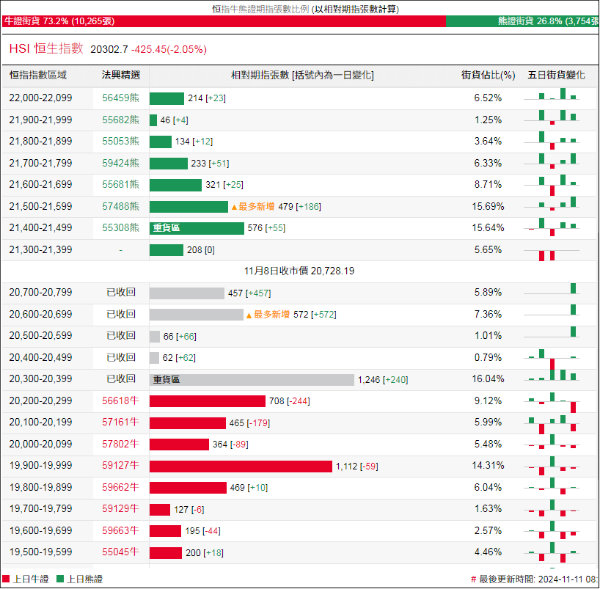
Task: Open the 55053熊 warrant link
Action: point(121,141)
